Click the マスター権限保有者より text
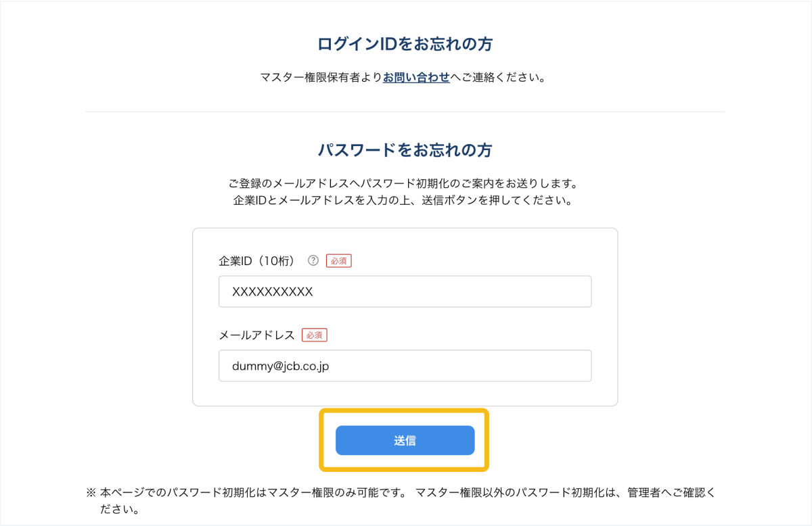The image size is (812, 526). [x=321, y=77]
